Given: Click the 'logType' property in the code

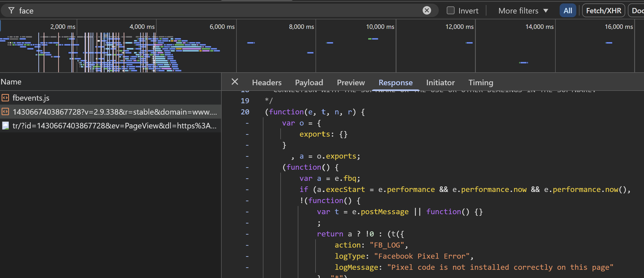Looking at the screenshot, I should [350, 256].
